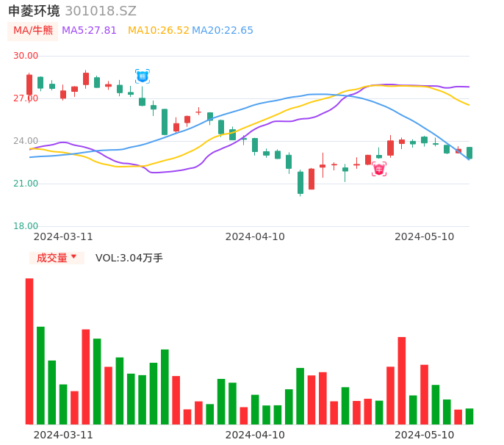Toggle the MA5 moving average legend
Viewport: 504px width, 445px height.
[89, 31]
